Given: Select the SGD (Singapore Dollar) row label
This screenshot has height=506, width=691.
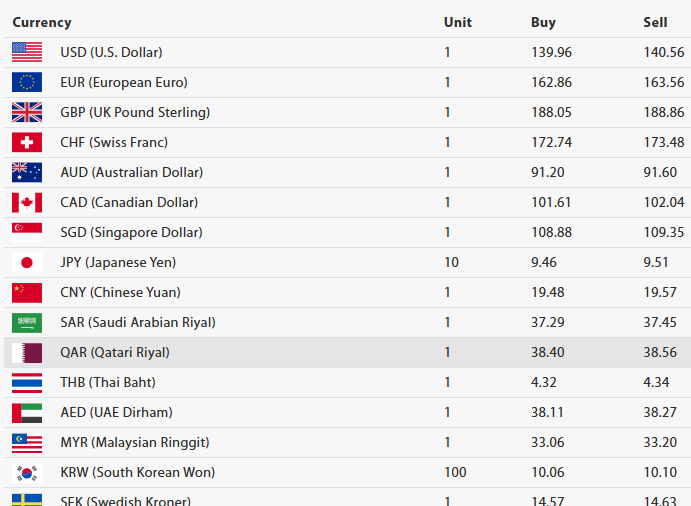Looking at the screenshot, I should [131, 232].
